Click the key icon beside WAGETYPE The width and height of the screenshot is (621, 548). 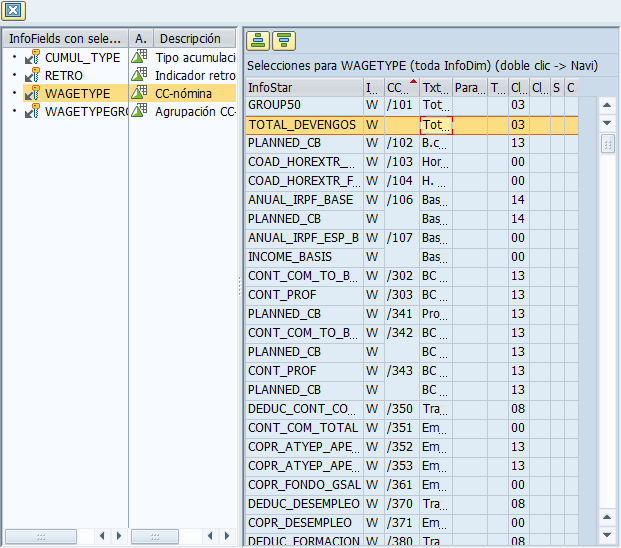tap(32, 93)
